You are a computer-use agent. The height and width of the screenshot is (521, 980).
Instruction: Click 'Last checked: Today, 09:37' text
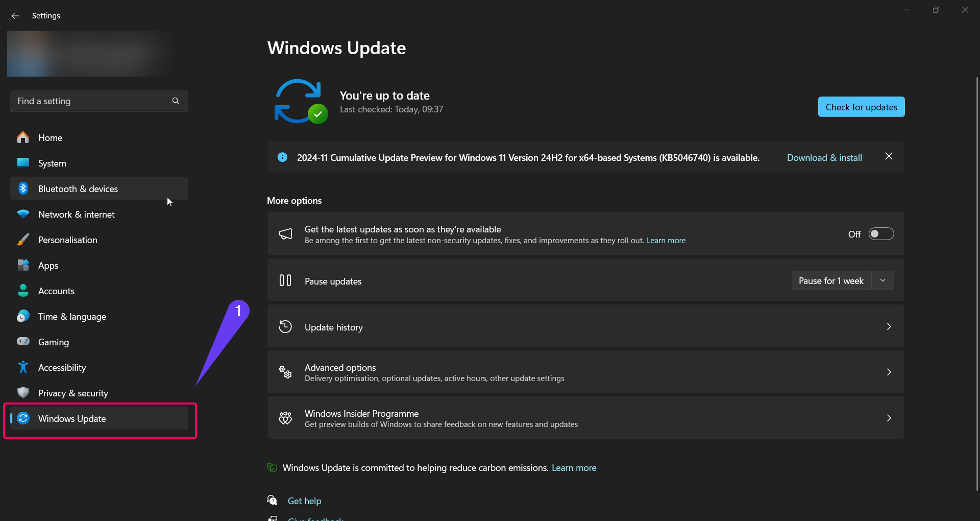pyautogui.click(x=391, y=109)
